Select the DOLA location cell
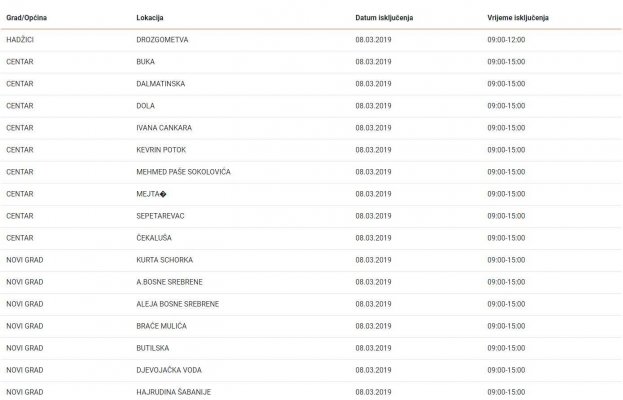Screen dimensions: 623x400 145,106
